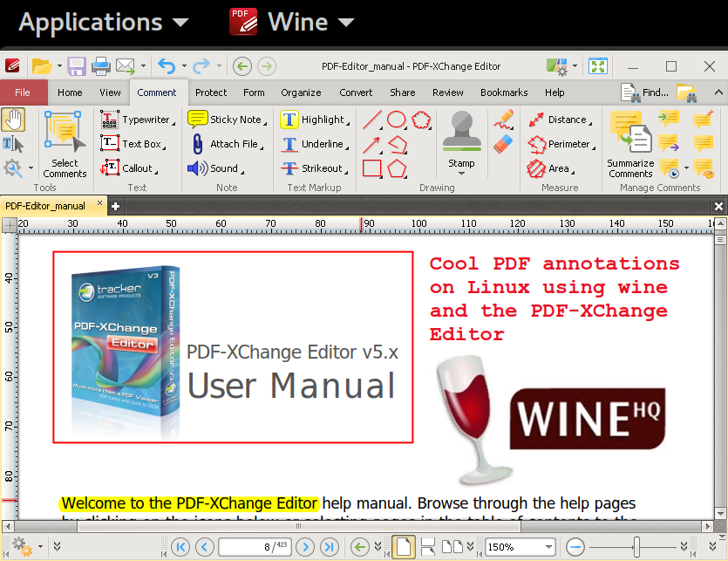This screenshot has height=561, width=728.
Task: Activate the Strikeout text tool
Action: coord(315,168)
